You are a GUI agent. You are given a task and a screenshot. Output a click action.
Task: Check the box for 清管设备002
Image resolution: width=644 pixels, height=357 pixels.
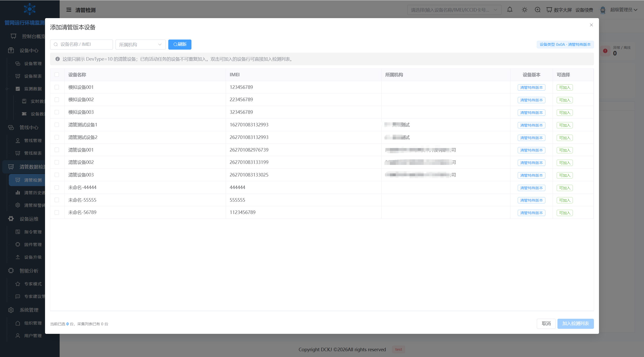click(x=57, y=162)
